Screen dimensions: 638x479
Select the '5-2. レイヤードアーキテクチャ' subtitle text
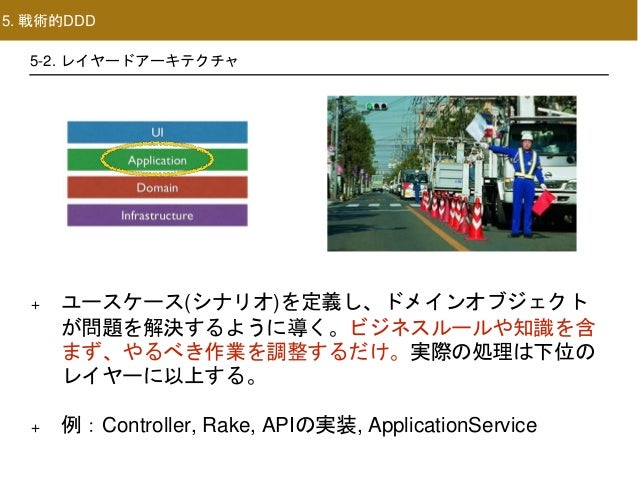click(133, 61)
